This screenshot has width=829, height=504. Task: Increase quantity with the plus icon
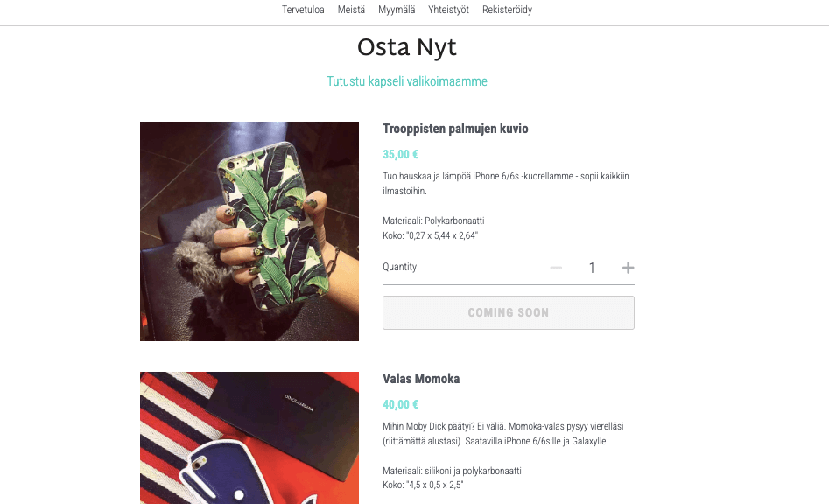pyautogui.click(x=628, y=268)
